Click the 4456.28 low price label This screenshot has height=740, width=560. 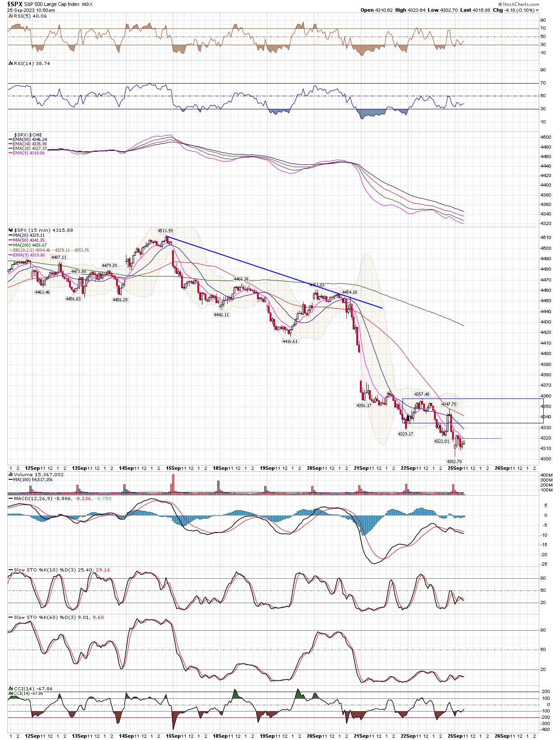(120, 300)
